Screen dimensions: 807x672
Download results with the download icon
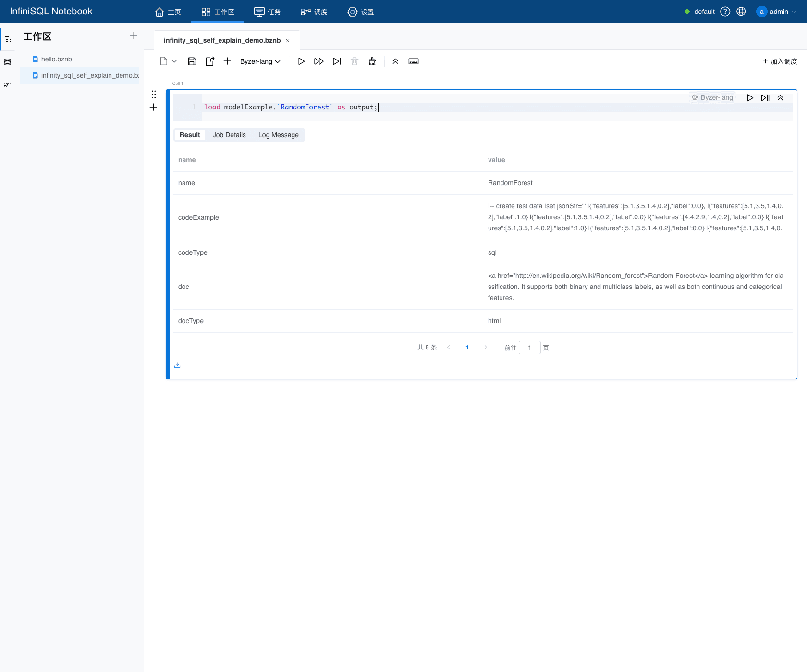(x=177, y=365)
